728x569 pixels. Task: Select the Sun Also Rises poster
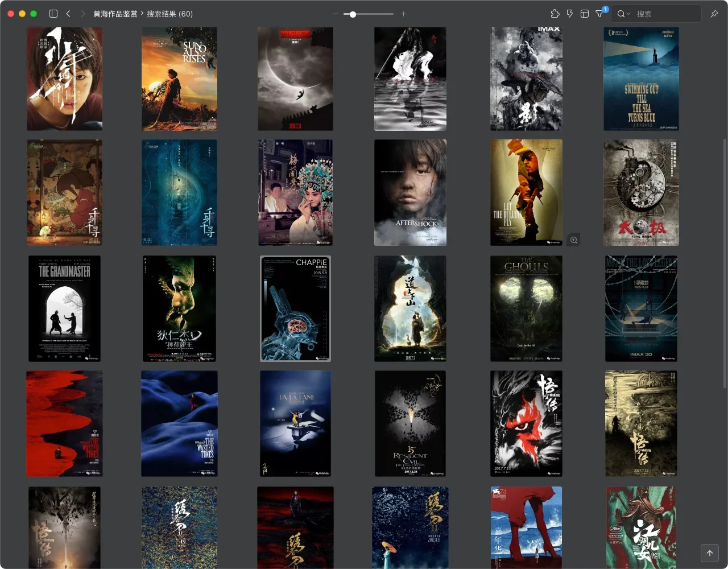tap(179, 79)
